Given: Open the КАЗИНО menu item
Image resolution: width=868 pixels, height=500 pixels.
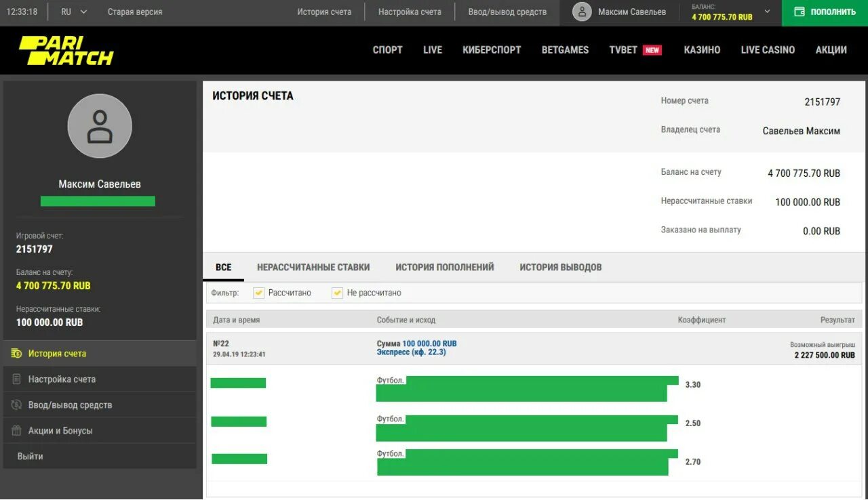Looking at the screenshot, I should (702, 50).
